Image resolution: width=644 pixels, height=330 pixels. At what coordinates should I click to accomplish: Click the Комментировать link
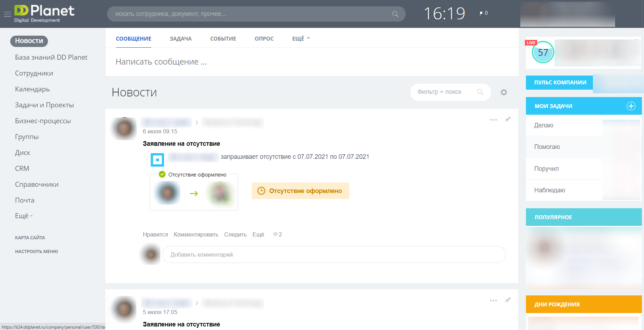click(196, 234)
